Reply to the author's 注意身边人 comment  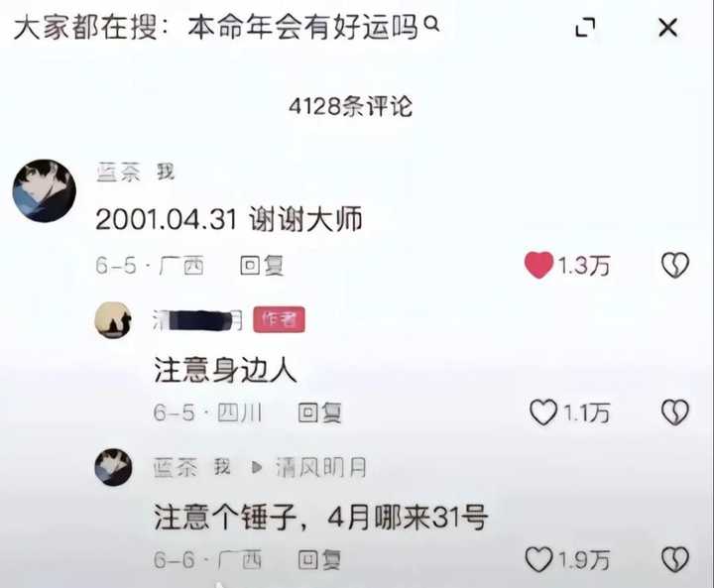click(319, 413)
